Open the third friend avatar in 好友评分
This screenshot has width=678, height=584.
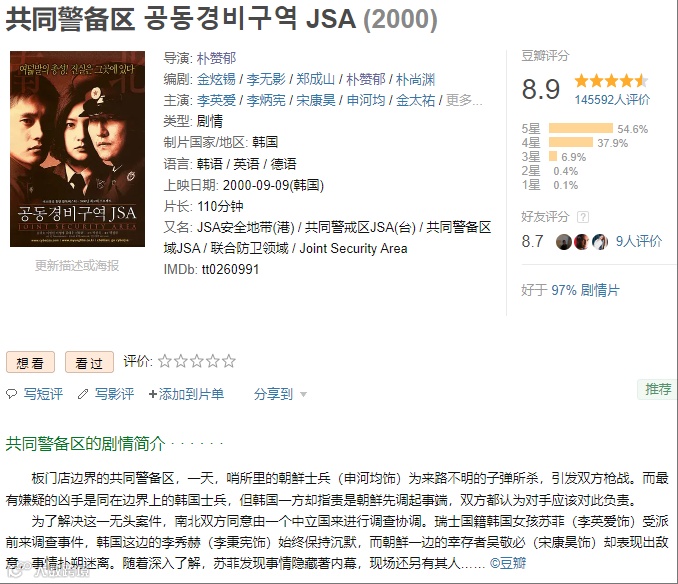pos(600,242)
